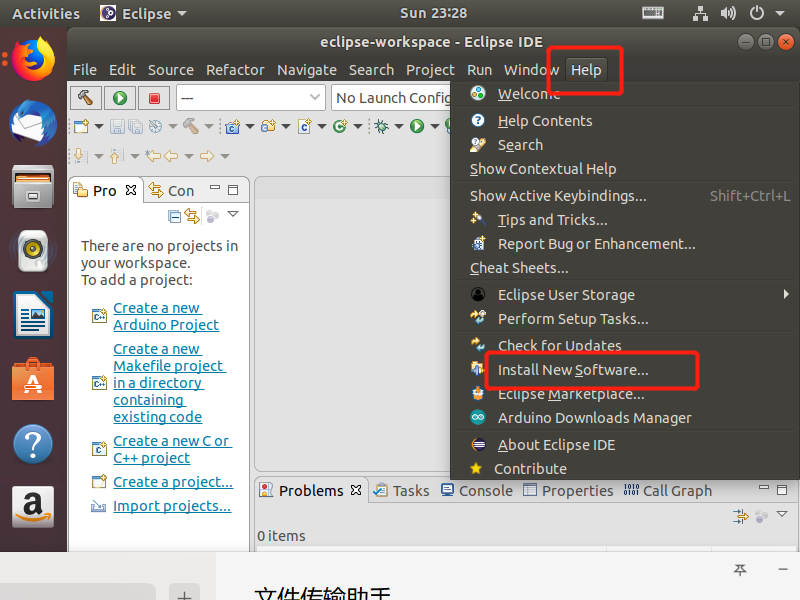The width and height of the screenshot is (800, 600).
Task: Open Project Explorer view menu triangle
Action: 233,214
